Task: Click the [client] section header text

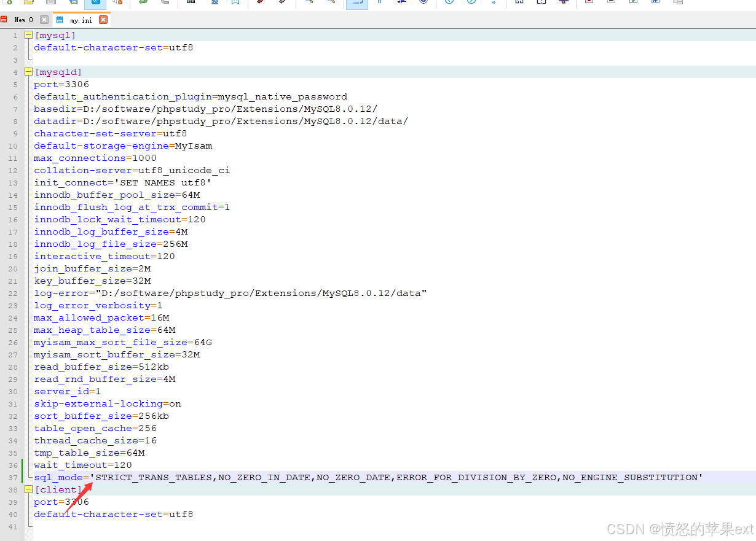Action: point(58,489)
